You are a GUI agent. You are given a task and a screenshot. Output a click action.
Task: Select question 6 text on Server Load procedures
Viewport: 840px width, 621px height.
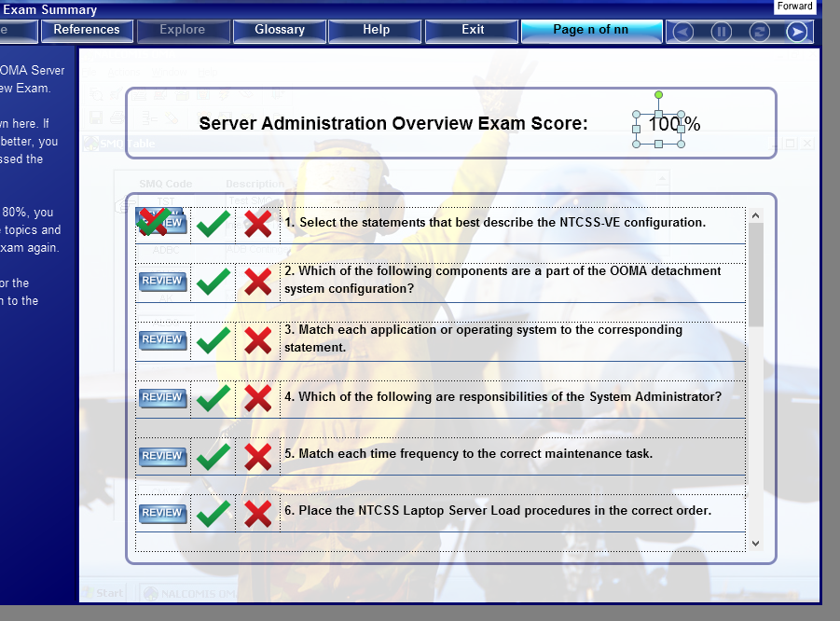(498, 511)
